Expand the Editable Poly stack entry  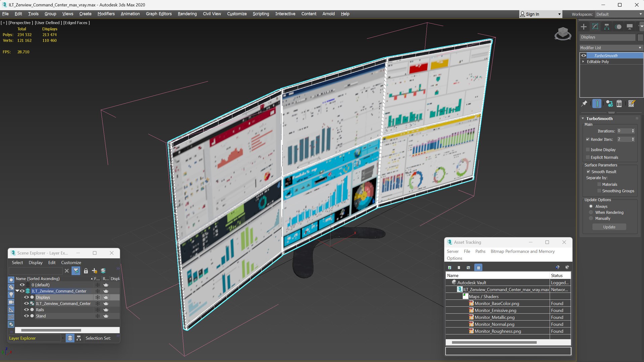coord(583,62)
